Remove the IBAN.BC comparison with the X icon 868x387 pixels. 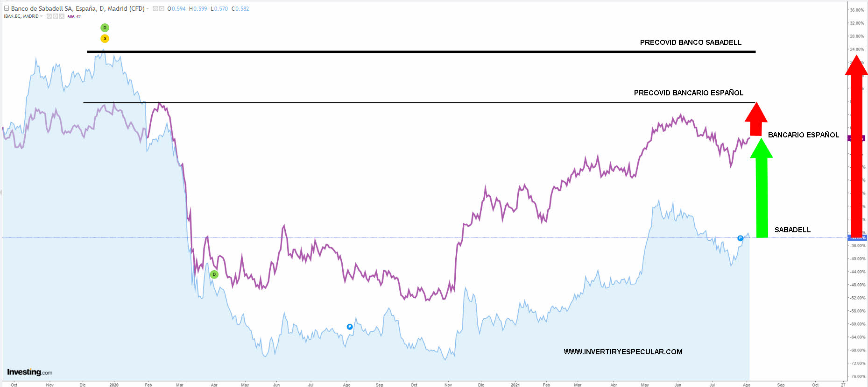click(x=62, y=16)
